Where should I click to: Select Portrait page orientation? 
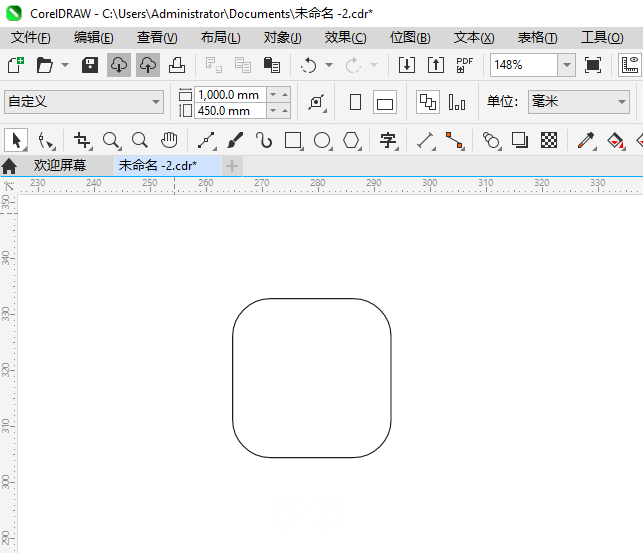point(356,102)
